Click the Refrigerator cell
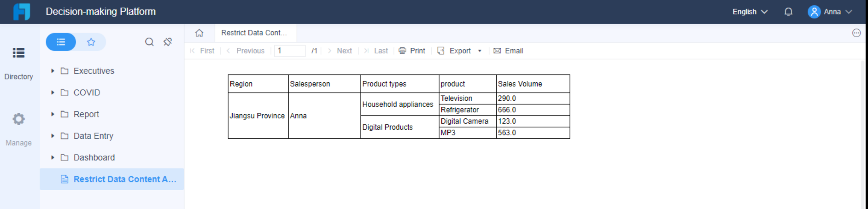 click(468, 110)
